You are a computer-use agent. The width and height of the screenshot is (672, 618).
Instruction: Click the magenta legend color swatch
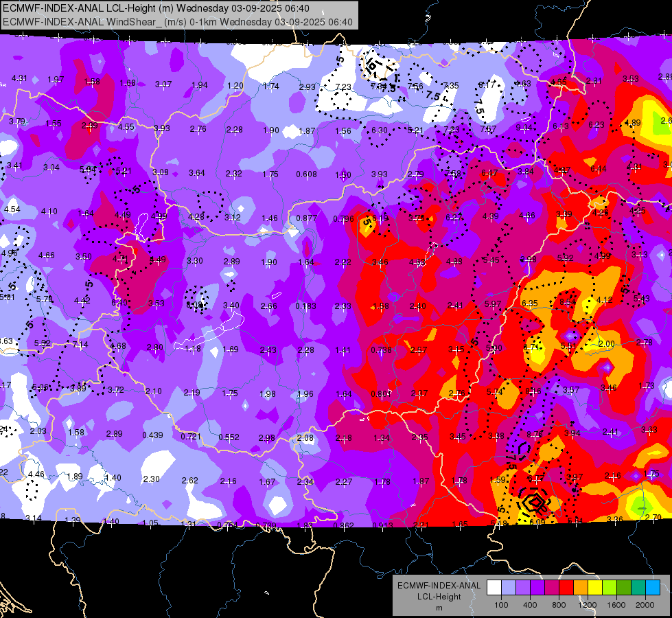[x=552, y=588]
